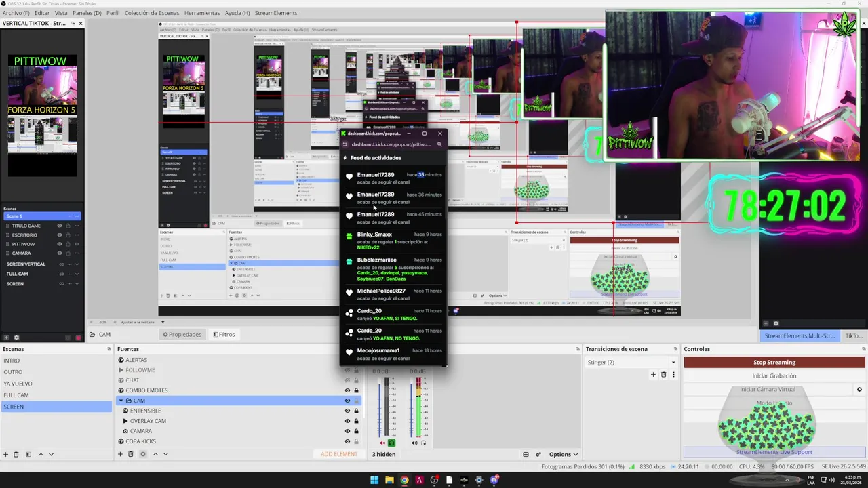This screenshot has height=488, width=868.
Task: Open the mixer Options dropdown
Action: (x=564, y=454)
